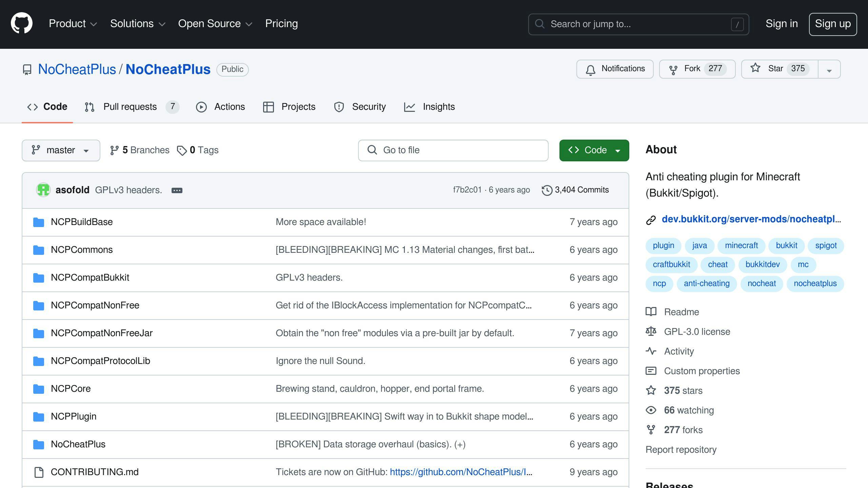The image size is (868, 488).
Task: Click the license scale icon
Action: (651, 331)
